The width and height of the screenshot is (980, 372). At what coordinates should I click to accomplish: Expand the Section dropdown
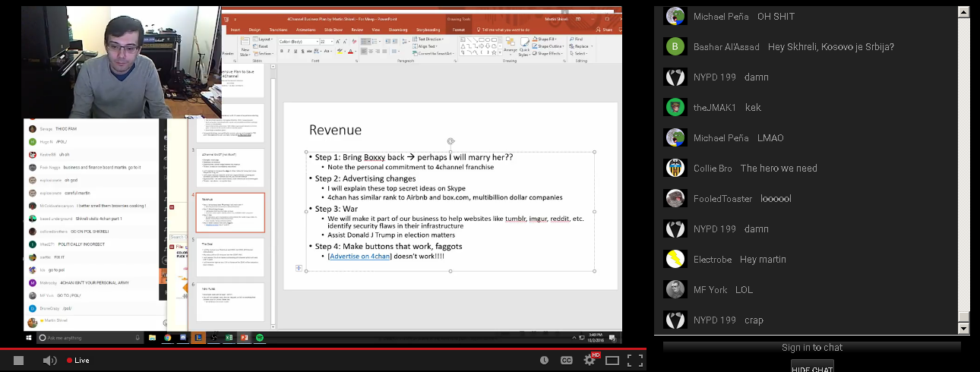pyautogui.click(x=264, y=54)
